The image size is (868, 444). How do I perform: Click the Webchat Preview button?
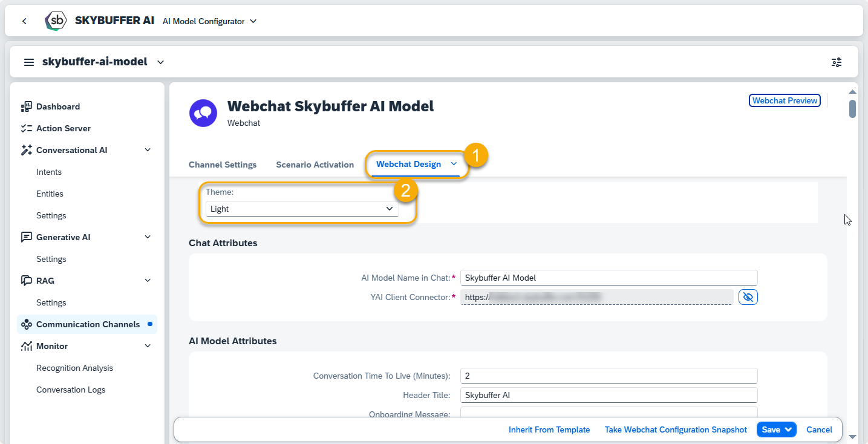click(785, 100)
